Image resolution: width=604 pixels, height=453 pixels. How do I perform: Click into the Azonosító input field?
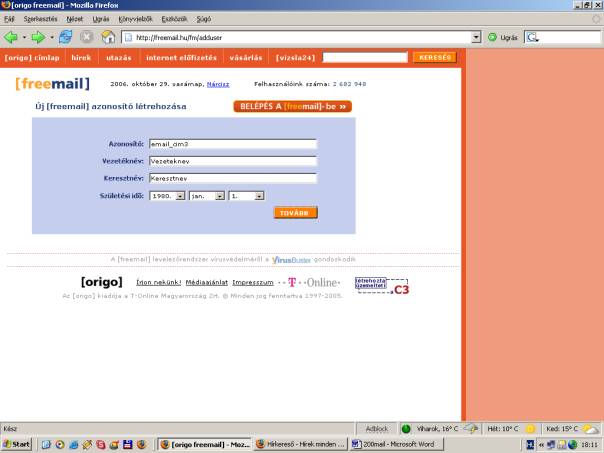point(232,144)
